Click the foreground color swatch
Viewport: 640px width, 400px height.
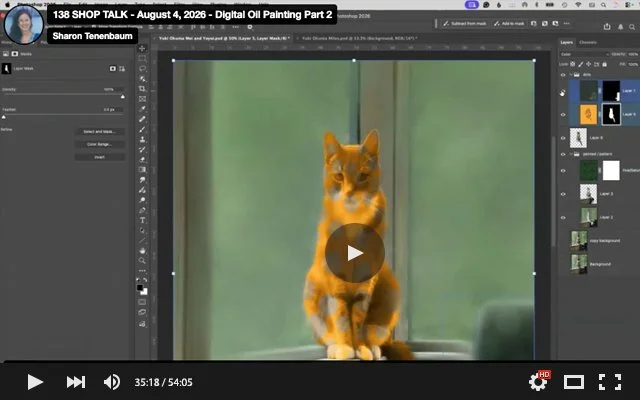point(140,288)
